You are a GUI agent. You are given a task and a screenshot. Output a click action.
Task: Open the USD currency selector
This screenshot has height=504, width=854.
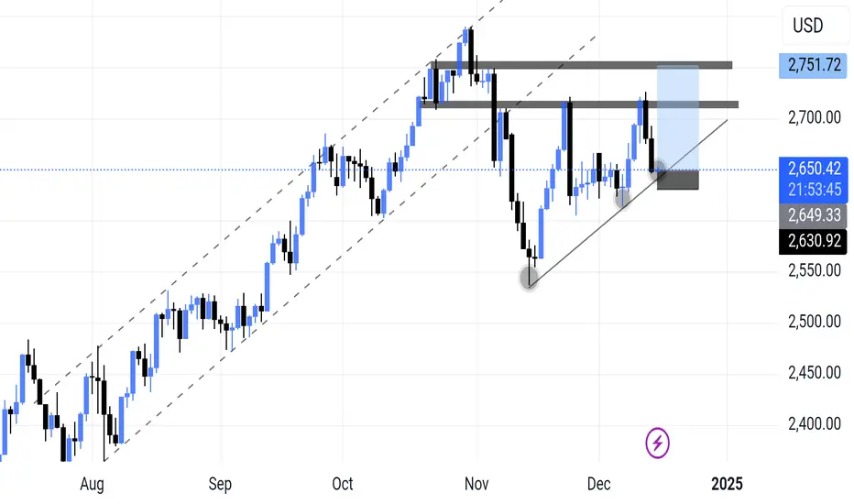pyautogui.click(x=807, y=26)
